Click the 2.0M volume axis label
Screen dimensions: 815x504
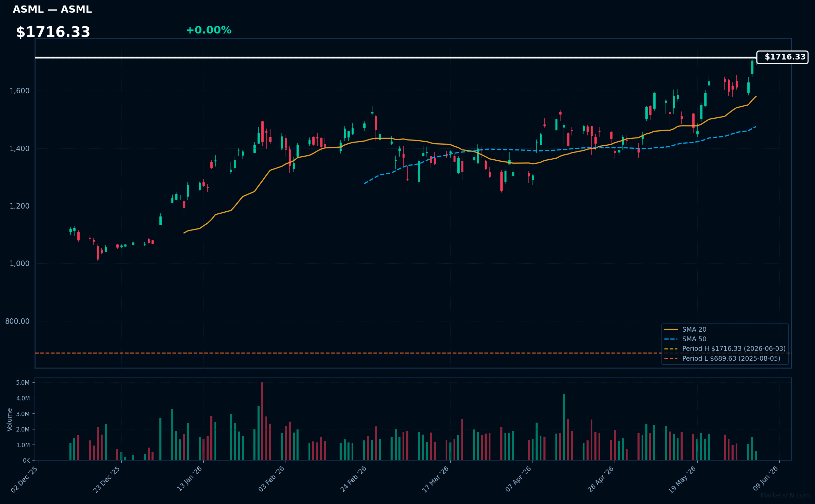pos(23,429)
